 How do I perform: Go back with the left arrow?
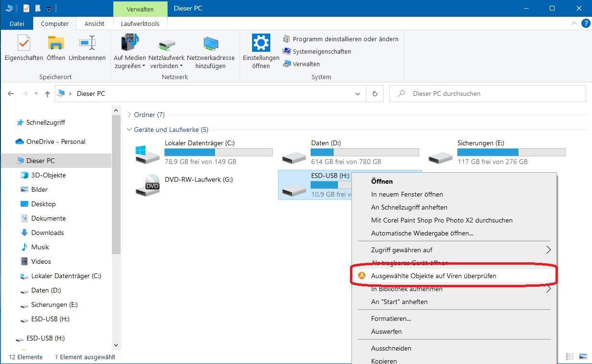[11, 94]
